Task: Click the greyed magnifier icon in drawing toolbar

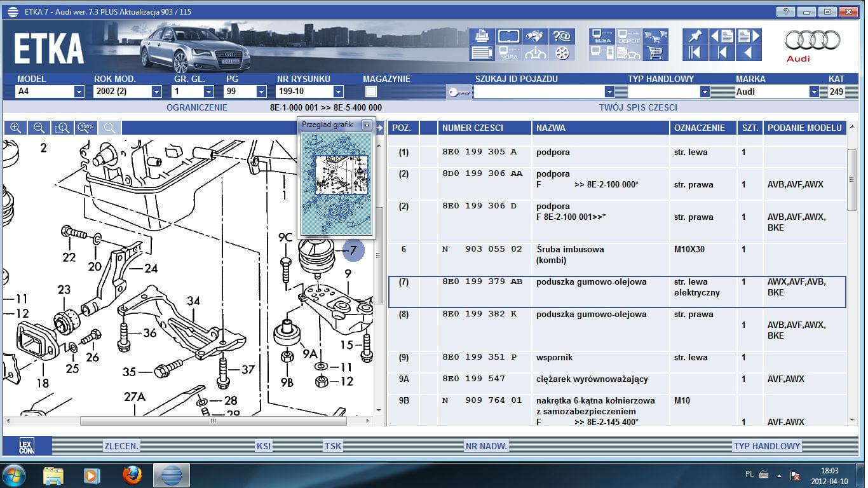Action: 109,128
